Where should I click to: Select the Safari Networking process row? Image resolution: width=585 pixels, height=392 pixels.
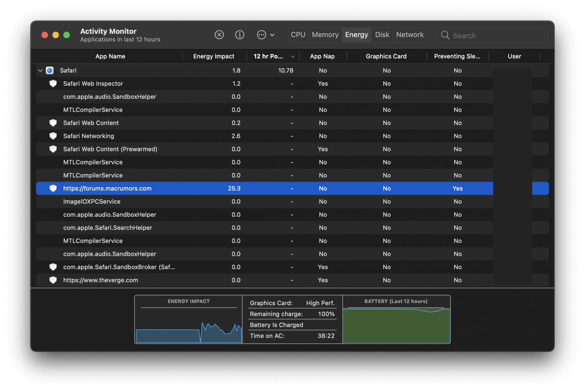click(292, 136)
